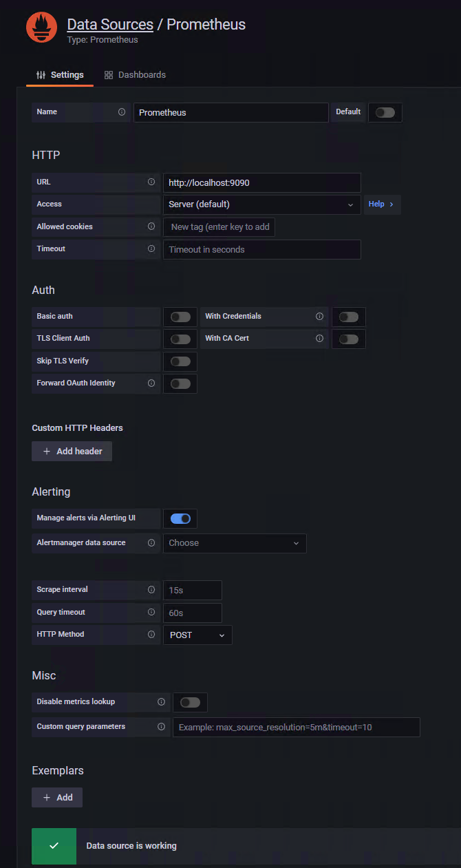Click the Add header button
Image resolution: width=461 pixels, height=868 pixels.
pos(72,452)
